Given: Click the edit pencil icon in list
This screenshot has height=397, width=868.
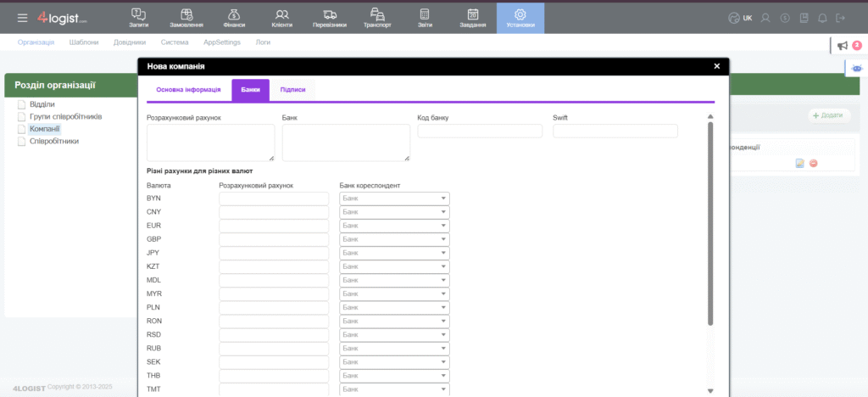Looking at the screenshot, I should click(799, 163).
